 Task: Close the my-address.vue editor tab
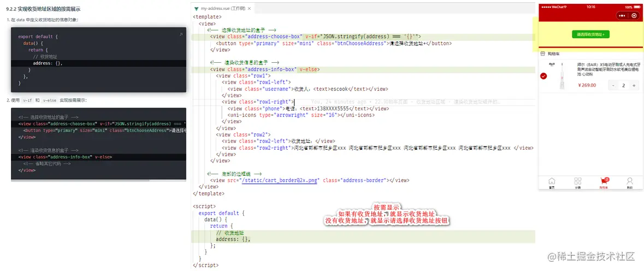tap(249, 8)
